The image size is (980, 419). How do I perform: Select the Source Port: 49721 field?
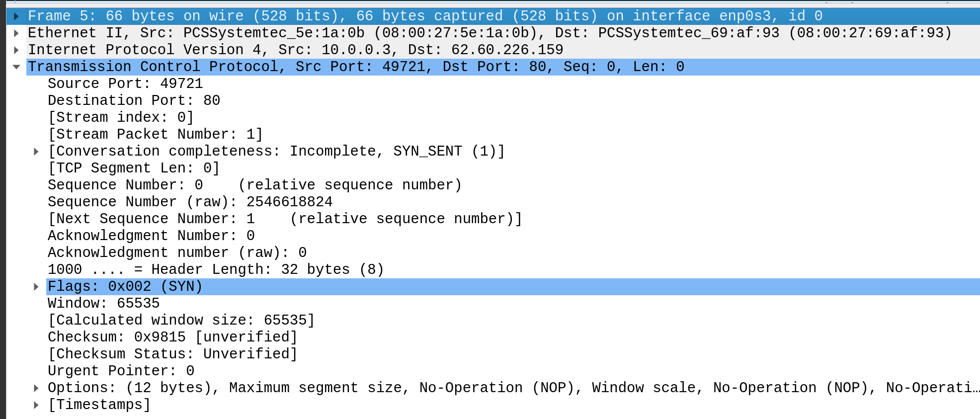[x=125, y=84]
